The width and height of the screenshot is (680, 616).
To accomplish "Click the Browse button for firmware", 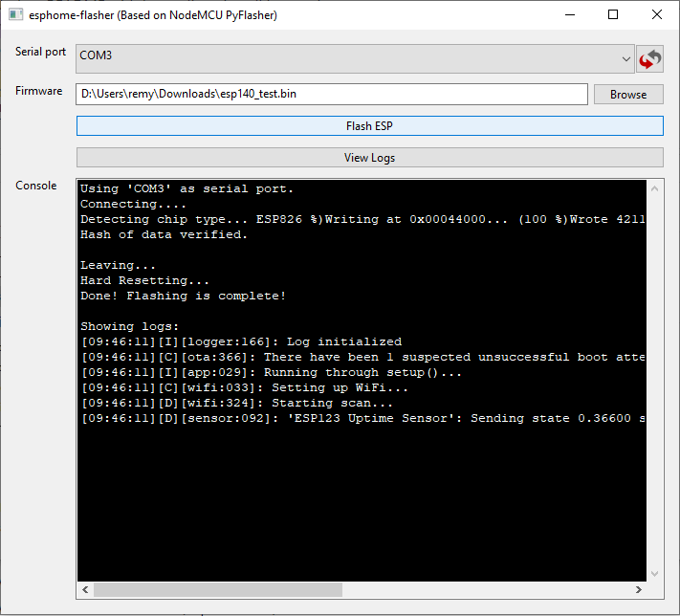I will (x=628, y=94).
